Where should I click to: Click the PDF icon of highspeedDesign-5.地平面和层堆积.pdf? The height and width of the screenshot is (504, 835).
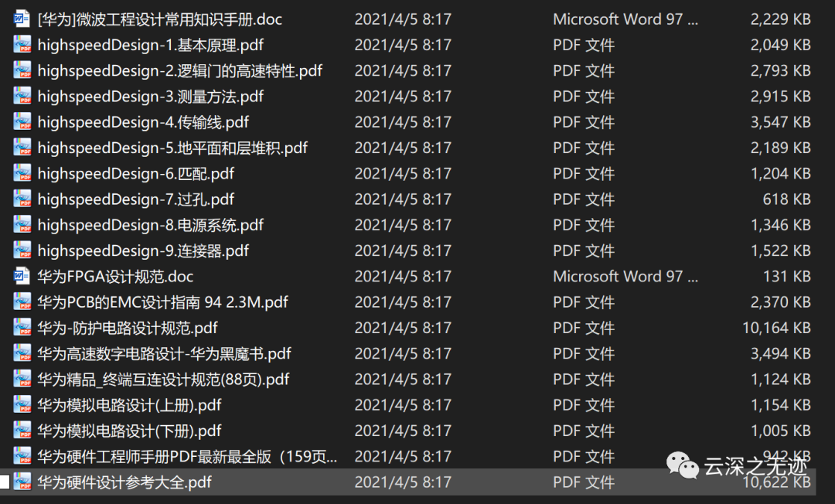[22, 147]
